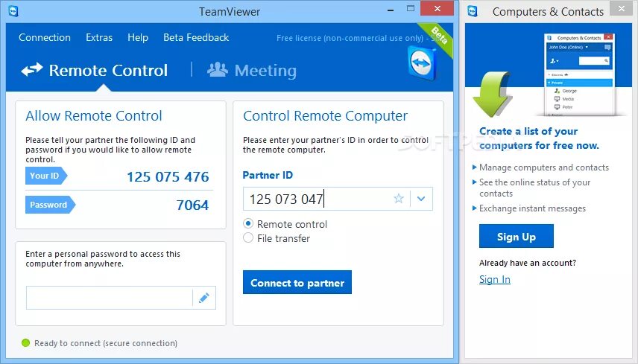The width and height of the screenshot is (638, 364).
Task: Click 'Ready to connect (secure connection)' status text
Action: pos(106,343)
